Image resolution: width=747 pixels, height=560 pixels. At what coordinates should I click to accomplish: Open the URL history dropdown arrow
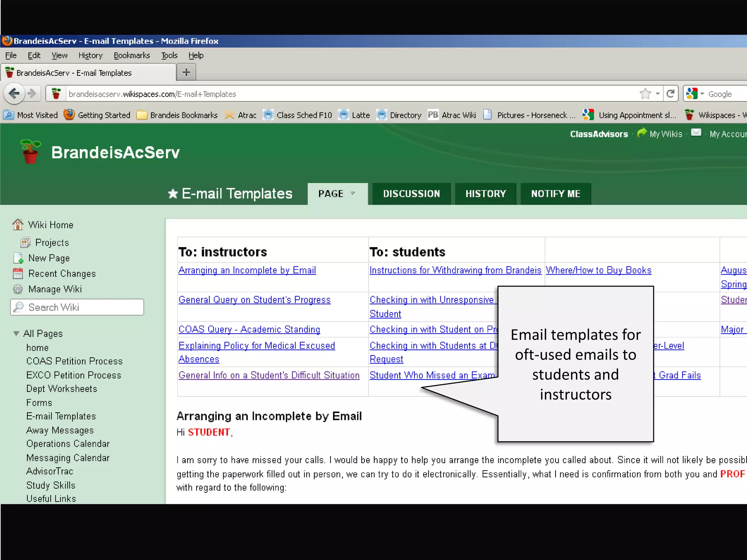pyautogui.click(x=658, y=94)
